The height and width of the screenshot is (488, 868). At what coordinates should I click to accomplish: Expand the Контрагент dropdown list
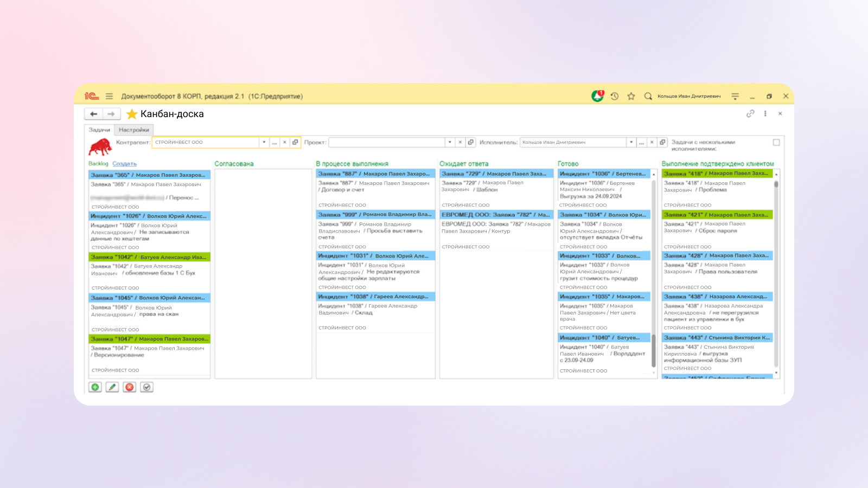pos(264,142)
